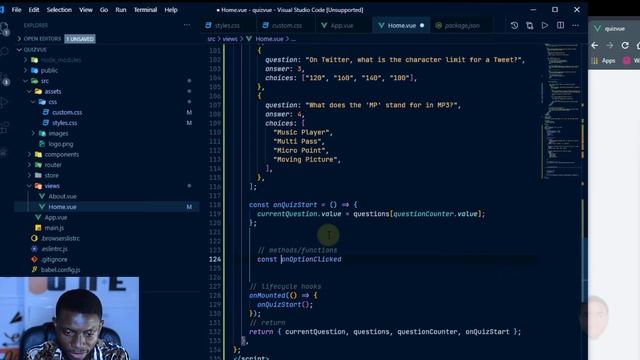Image resolution: width=640 pixels, height=360 pixels.
Task: Collapse the QUIZVUE root folder
Action: tap(35, 49)
